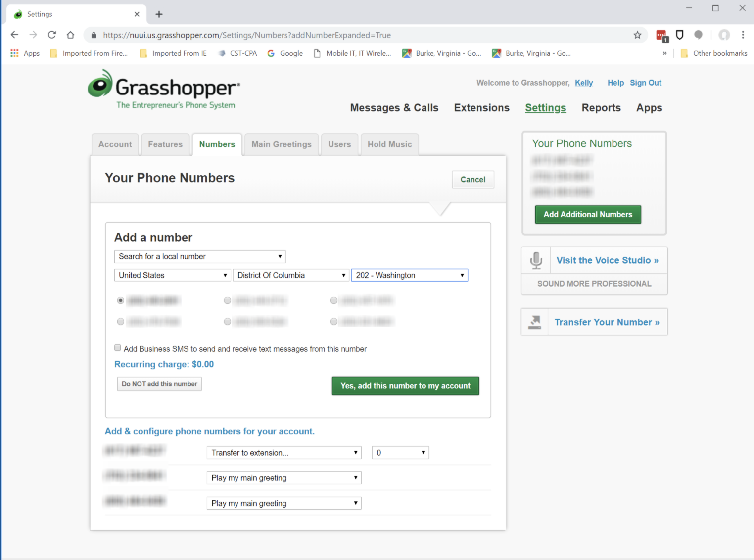Click Do NOT add this number

click(159, 384)
